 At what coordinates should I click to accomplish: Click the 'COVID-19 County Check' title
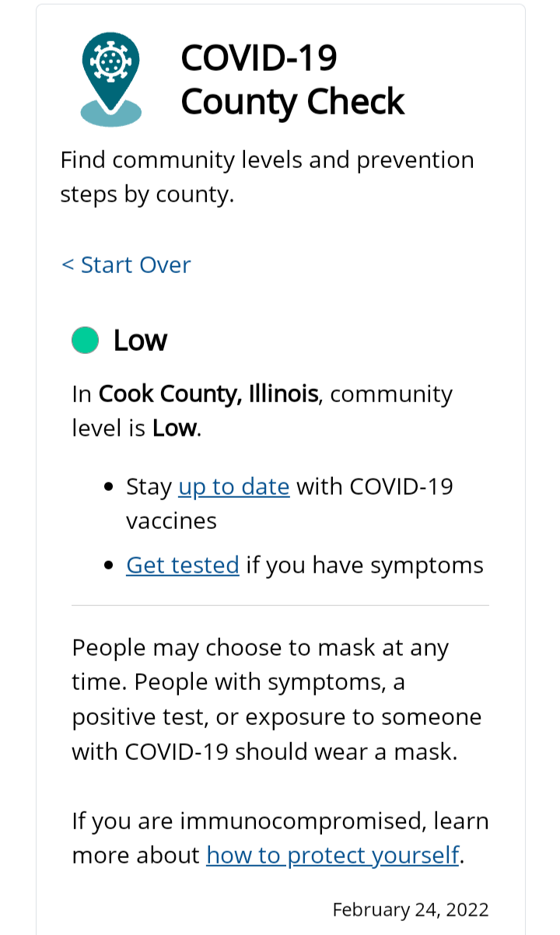pyautogui.click(x=292, y=79)
